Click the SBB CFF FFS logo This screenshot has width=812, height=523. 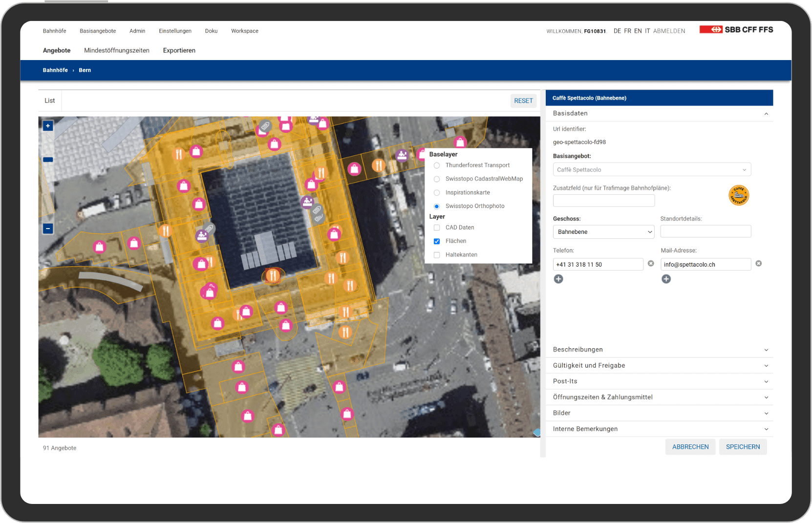[x=736, y=30]
